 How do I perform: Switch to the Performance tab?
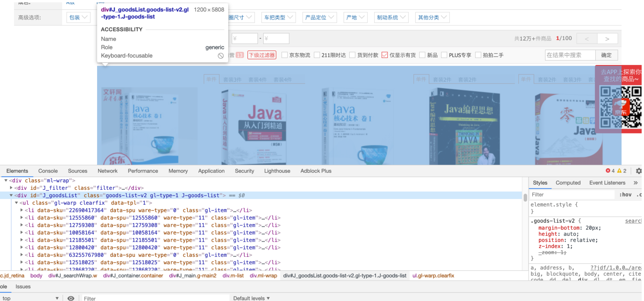coord(143,171)
